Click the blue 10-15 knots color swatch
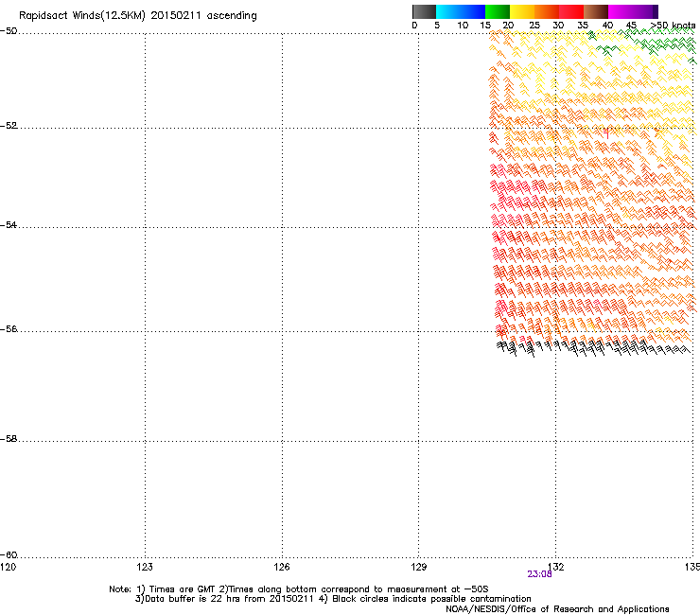This screenshot has width=700, height=615. click(x=473, y=11)
